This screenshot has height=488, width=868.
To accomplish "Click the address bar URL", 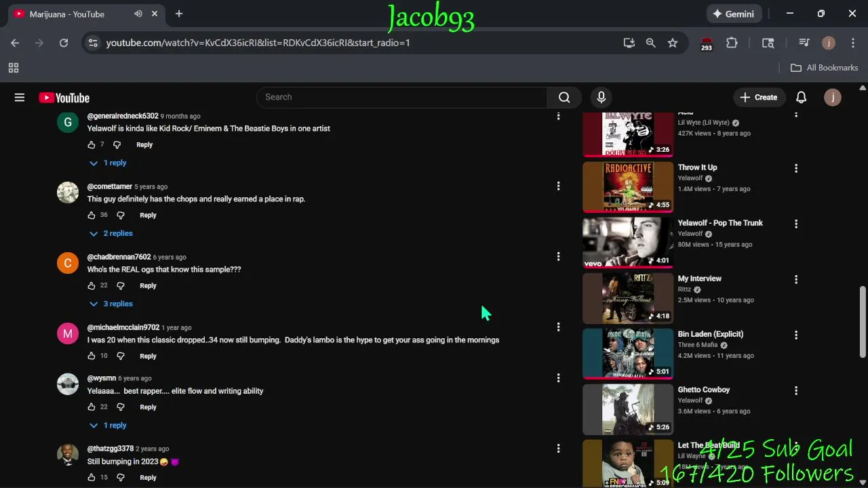I will point(258,43).
